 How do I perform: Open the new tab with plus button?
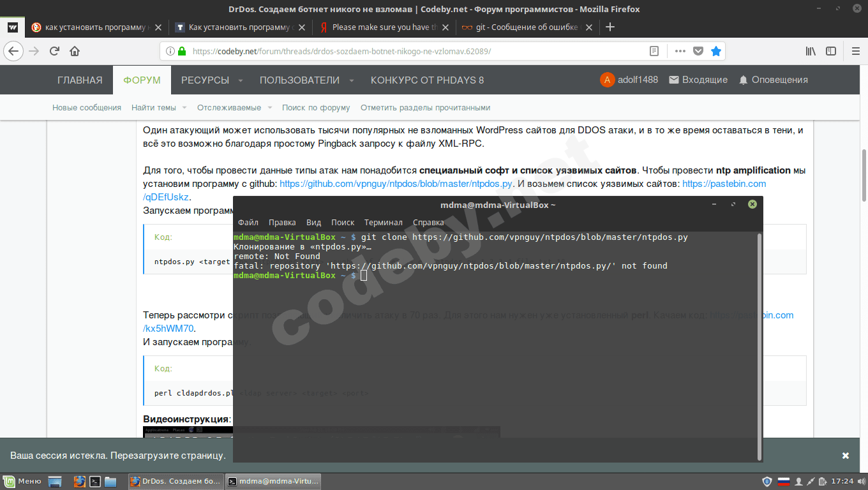(610, 27)
